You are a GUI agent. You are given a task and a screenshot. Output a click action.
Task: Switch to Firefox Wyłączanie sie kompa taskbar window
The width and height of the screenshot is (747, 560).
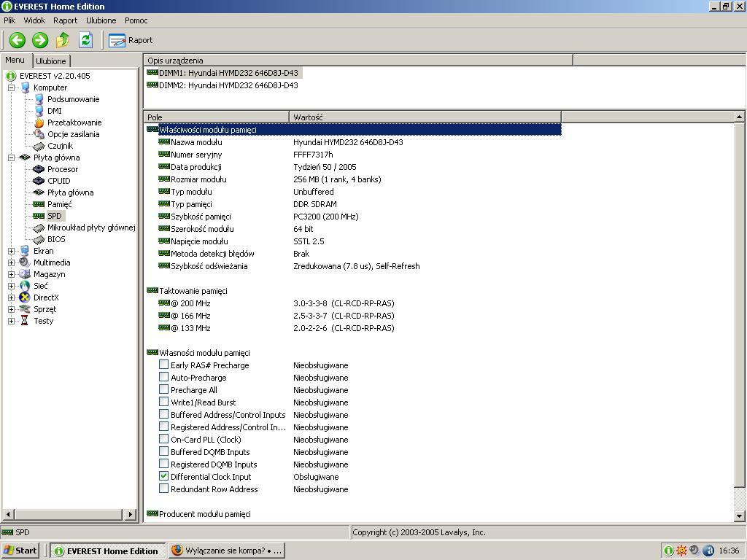click(227, 551)
